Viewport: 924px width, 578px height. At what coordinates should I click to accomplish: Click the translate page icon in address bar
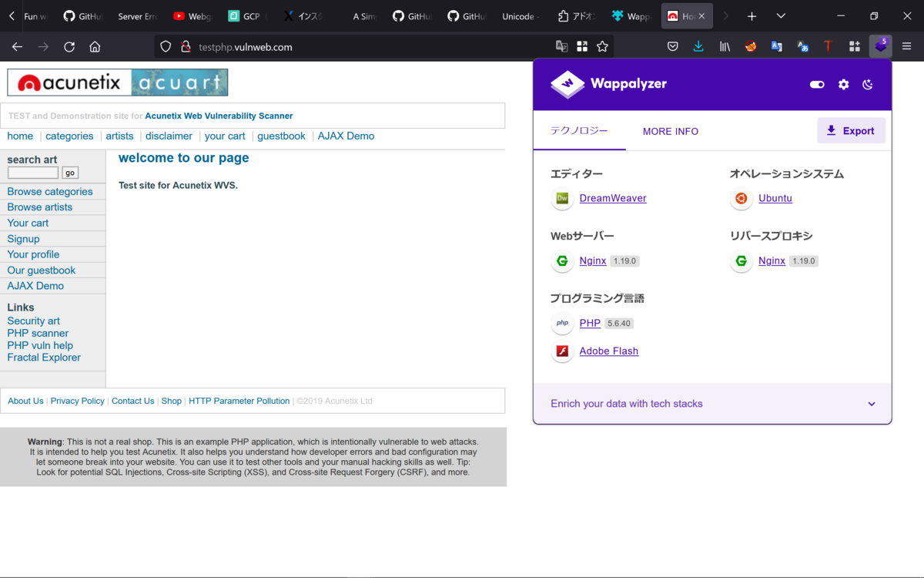point(562,46)
